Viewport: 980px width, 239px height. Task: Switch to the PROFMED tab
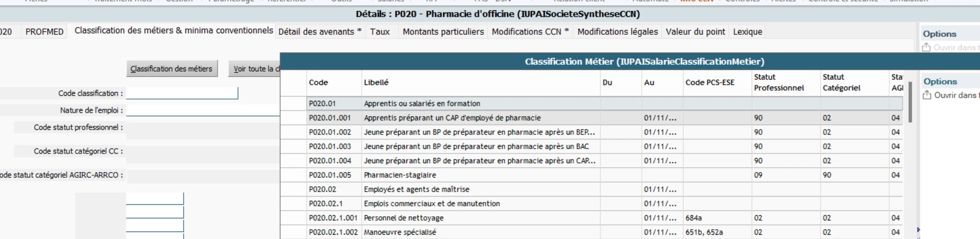click(x=45, y=32)
